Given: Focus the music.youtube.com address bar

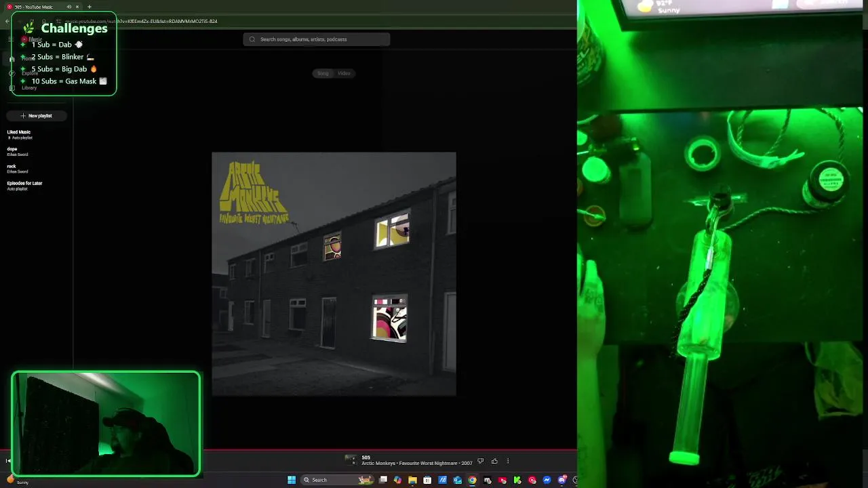Looking at the screenshot, I should [x=141, y=21].
